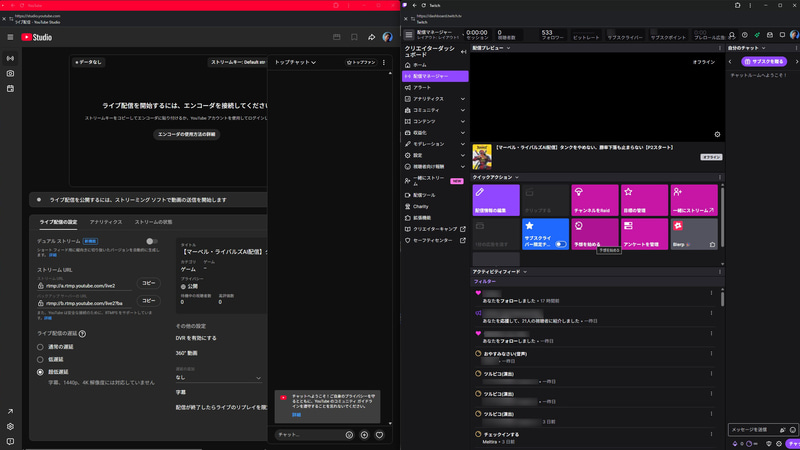
Task: Open YouTube chat three-dot options menu
Action: click(384, 62)
